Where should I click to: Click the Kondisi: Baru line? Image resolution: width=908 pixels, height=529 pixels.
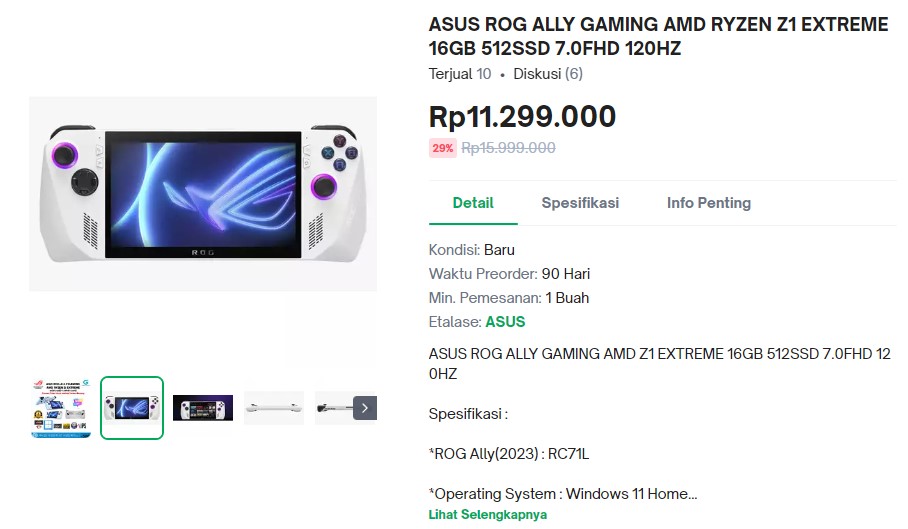point(472,250)
